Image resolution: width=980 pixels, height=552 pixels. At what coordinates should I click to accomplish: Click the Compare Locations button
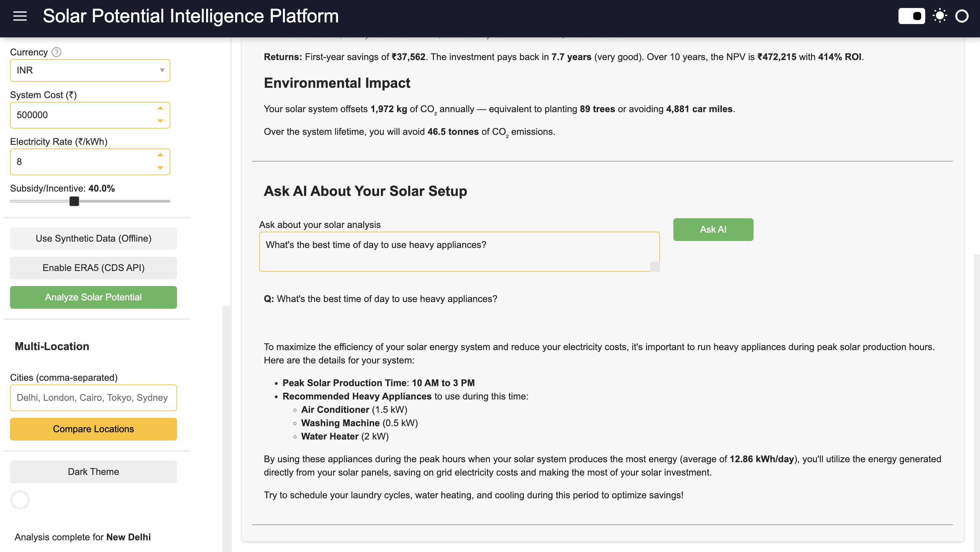click(93, 429)
